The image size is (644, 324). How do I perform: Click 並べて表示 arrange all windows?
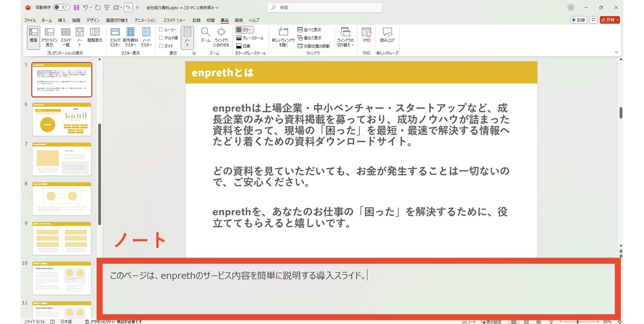(309, 30)
